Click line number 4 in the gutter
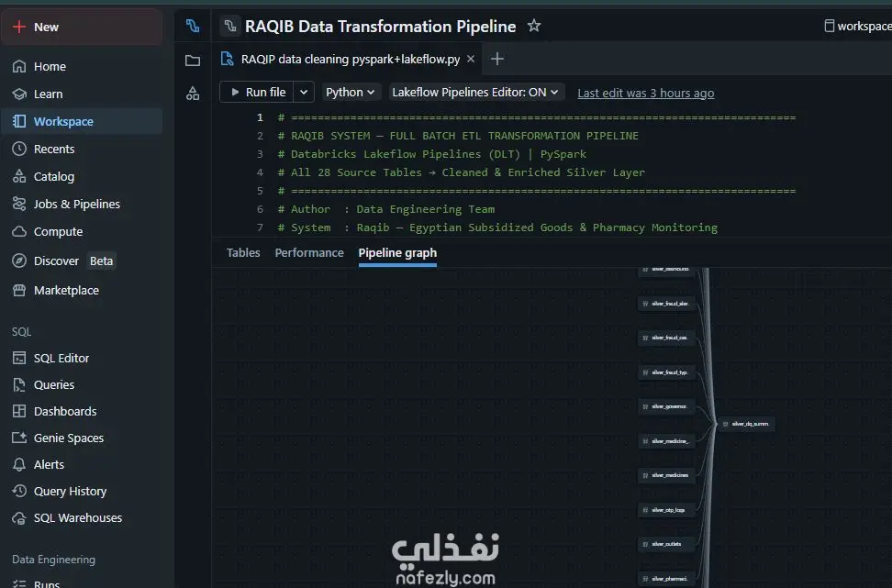This screenshot has height=588, width=892. coord(260,172)
